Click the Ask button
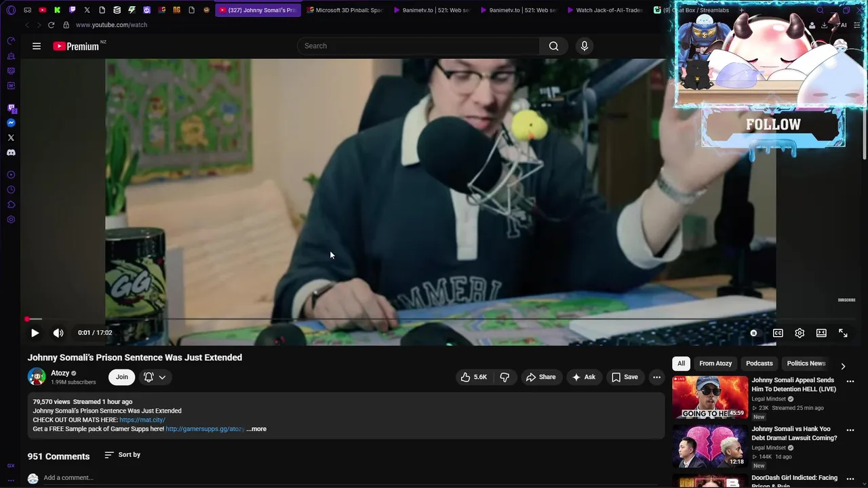Viewport: 868px width, 488px height. [x=583, y=377]
